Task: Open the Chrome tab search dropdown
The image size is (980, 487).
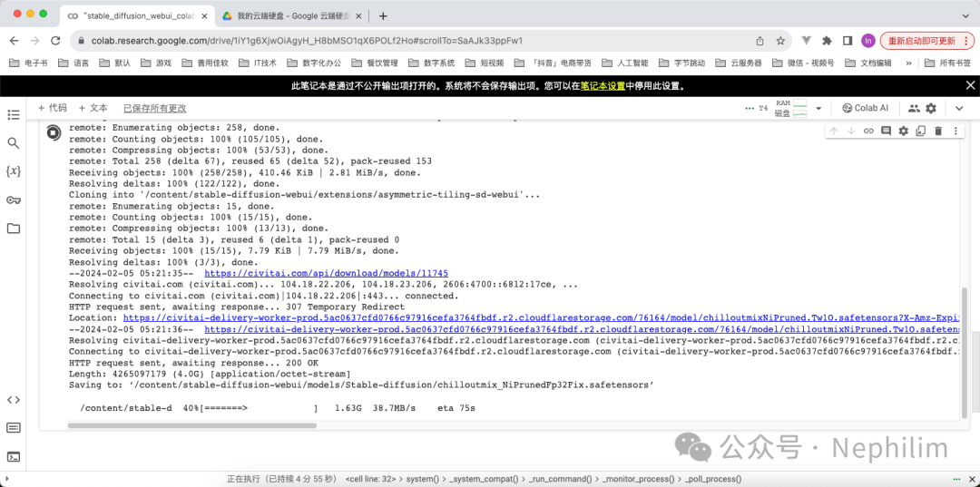Action: (x=966, y=15)
